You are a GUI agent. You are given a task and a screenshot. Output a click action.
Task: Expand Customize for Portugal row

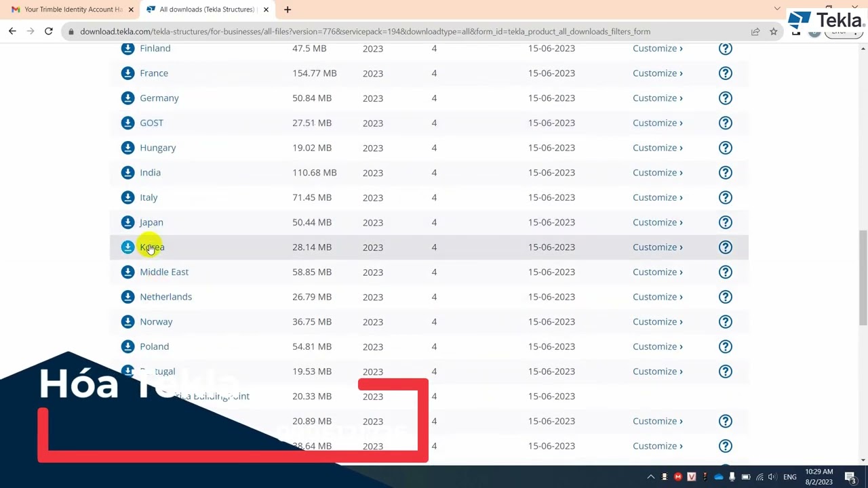[658, 371]
